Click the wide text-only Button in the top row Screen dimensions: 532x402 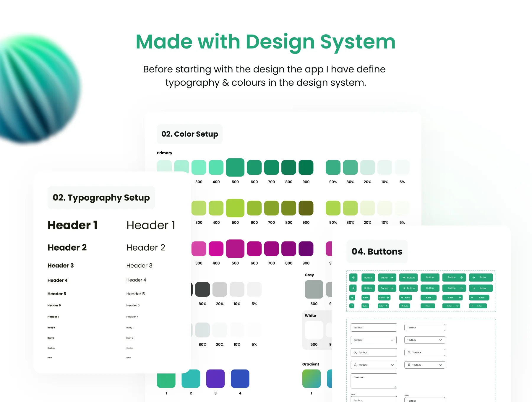430,278
